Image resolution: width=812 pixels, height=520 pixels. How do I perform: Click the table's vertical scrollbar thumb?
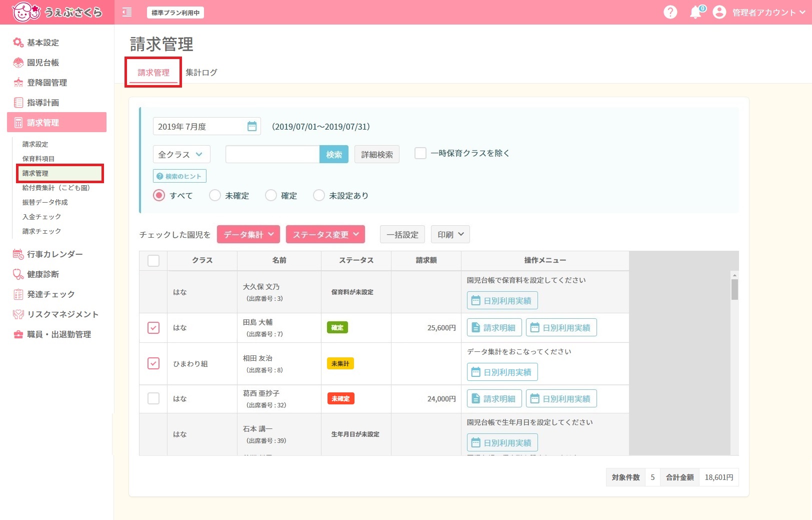click(x=734, y=289)
